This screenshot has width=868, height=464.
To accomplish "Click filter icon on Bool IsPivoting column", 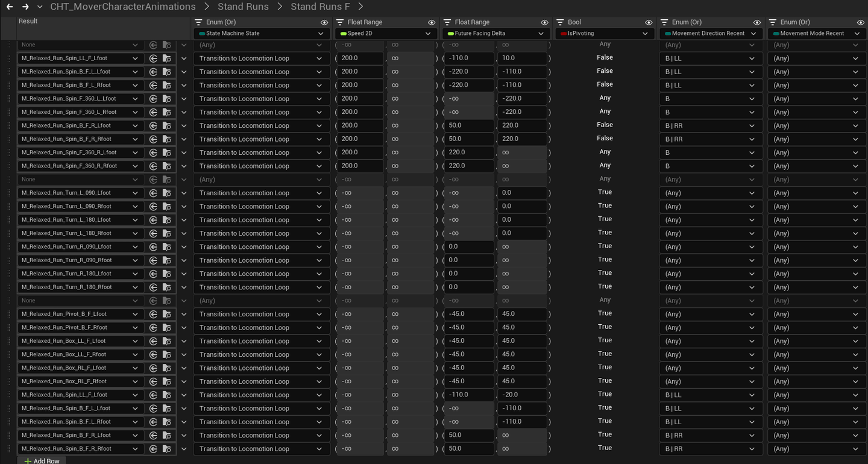I will [x=560, y=22].
